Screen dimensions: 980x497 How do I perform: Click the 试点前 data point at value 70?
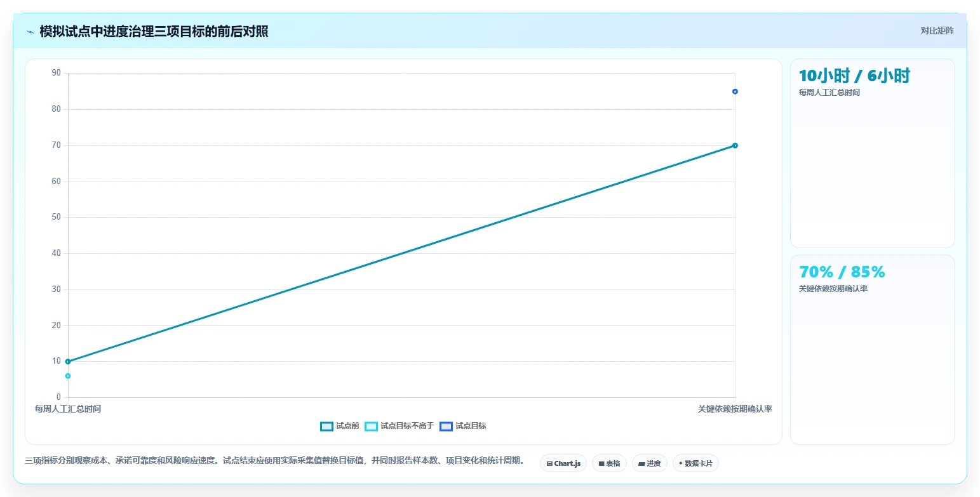point(735,145)
